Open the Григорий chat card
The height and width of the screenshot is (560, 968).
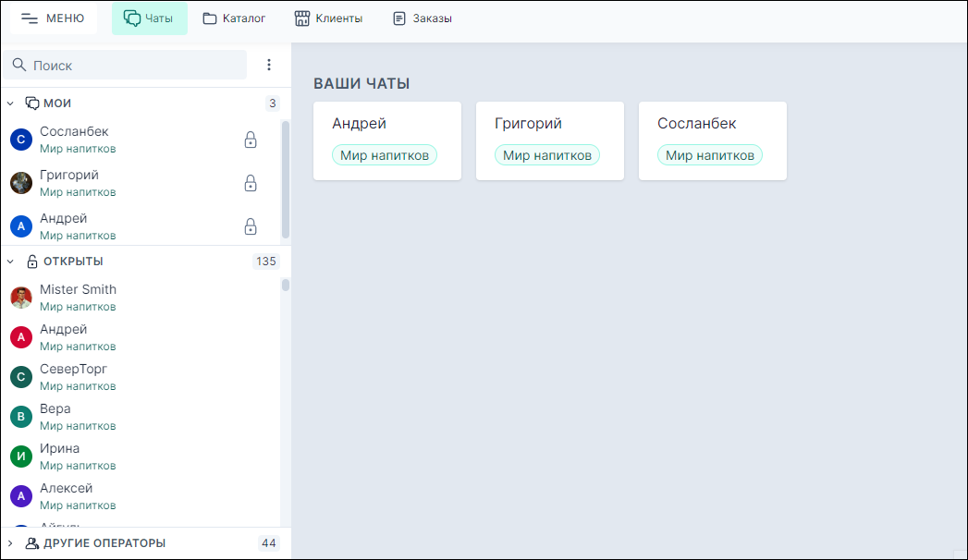[x=549, y=140]
